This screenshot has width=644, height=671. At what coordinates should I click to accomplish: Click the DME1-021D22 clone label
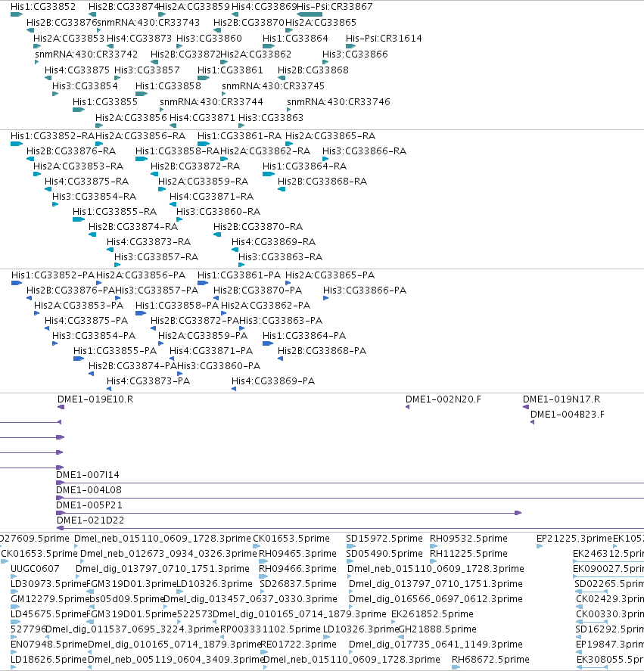coord(90,520)
